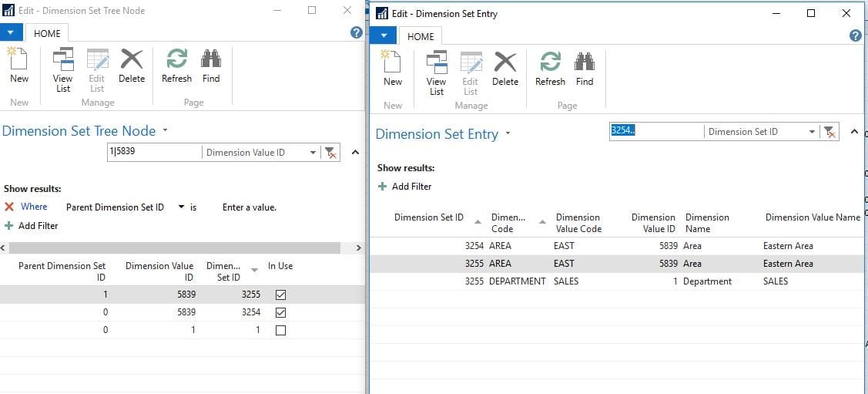Click Dimension Value ID header in Entry table
The image size is (868, 394).
[x=653, y=223]
